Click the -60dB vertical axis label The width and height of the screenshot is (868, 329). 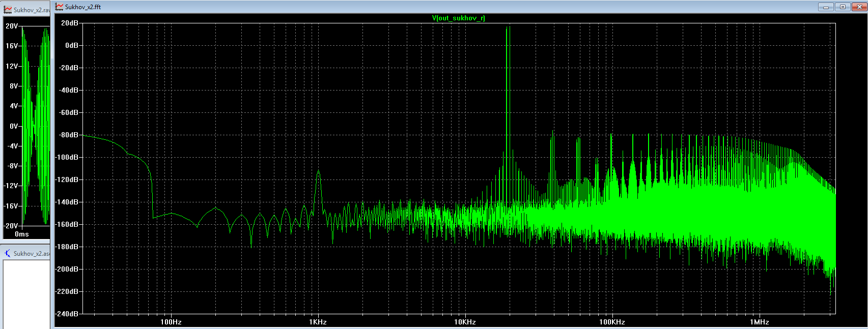click(68, 112)
